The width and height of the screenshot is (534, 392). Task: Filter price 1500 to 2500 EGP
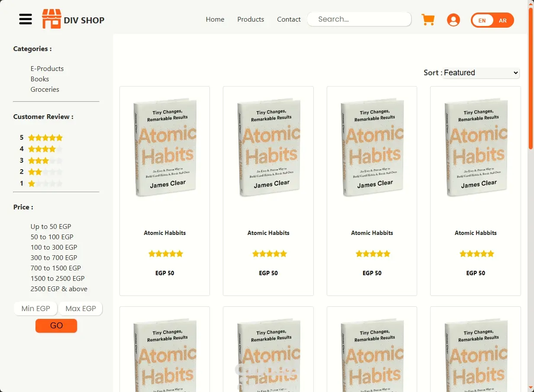58,278
